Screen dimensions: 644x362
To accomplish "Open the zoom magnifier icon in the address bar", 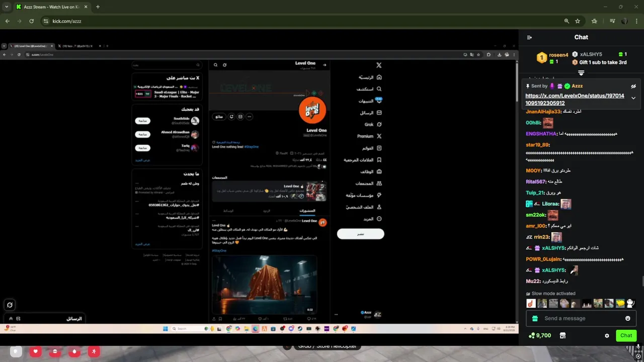I will [x=567, y=21].
